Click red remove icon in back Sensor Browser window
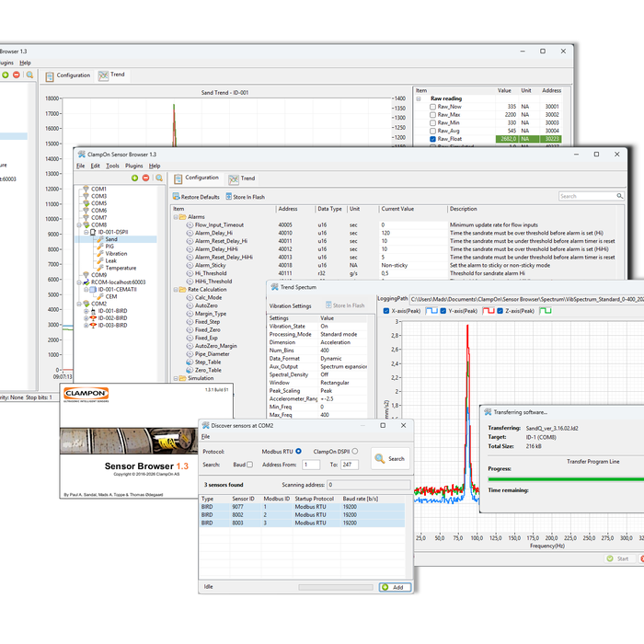 [x=17, y=75]
